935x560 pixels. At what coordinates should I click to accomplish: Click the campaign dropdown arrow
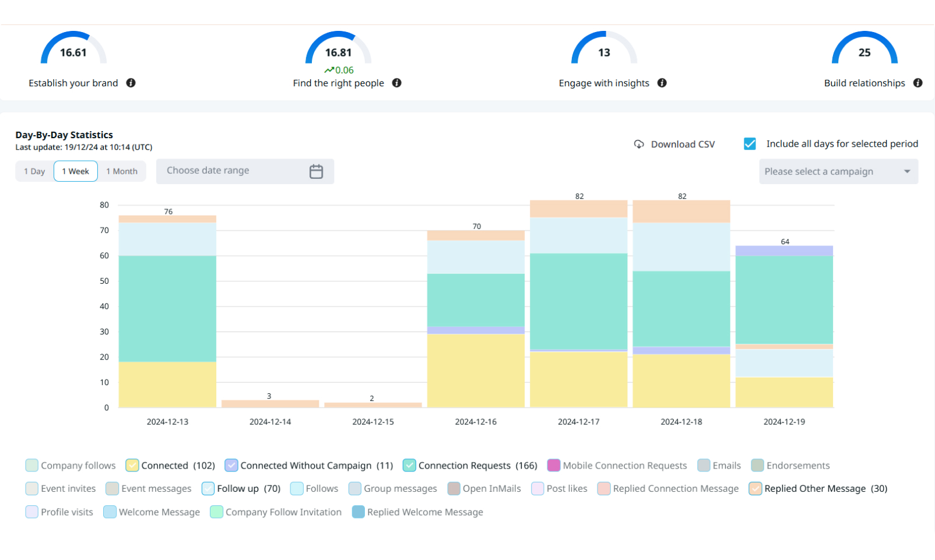(x=907, y=171)
